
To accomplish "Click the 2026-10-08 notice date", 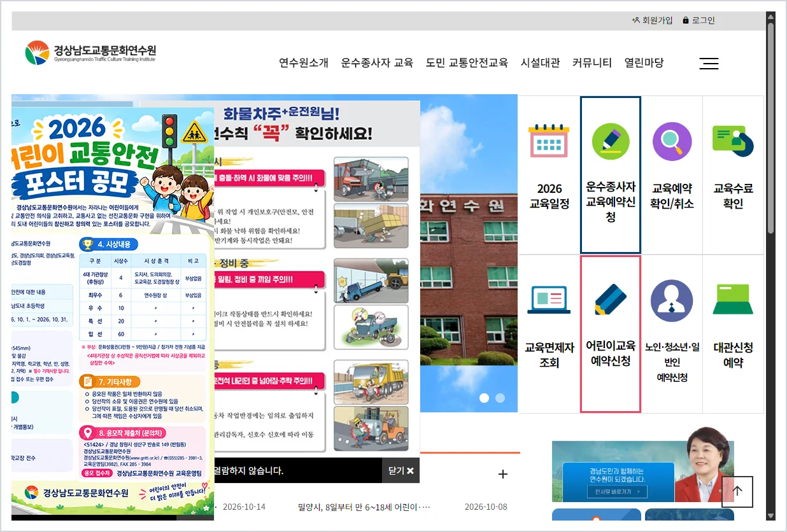I will point(486,507).
